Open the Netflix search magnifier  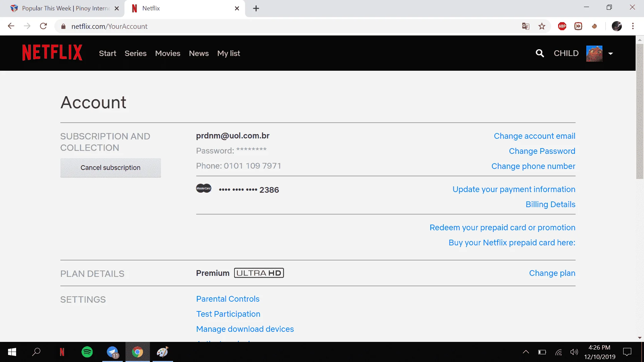(x=540, y=53)
